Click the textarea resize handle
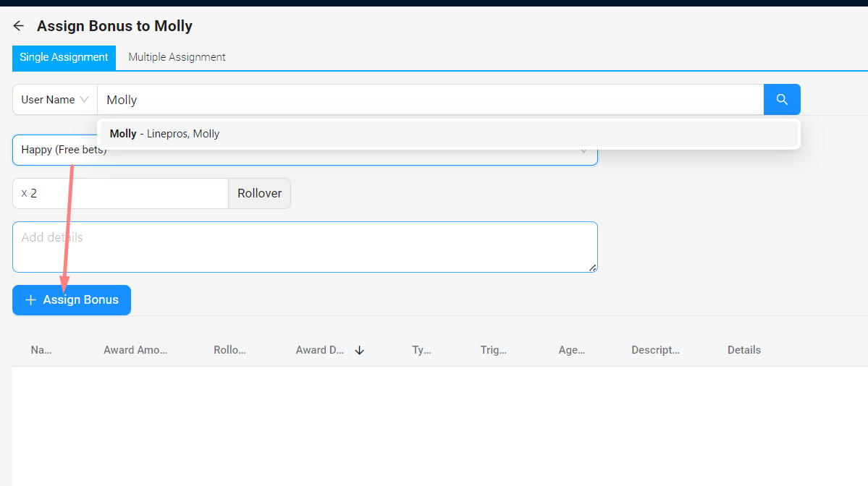This screenshot has height=486, width=868. coord(593,269)
